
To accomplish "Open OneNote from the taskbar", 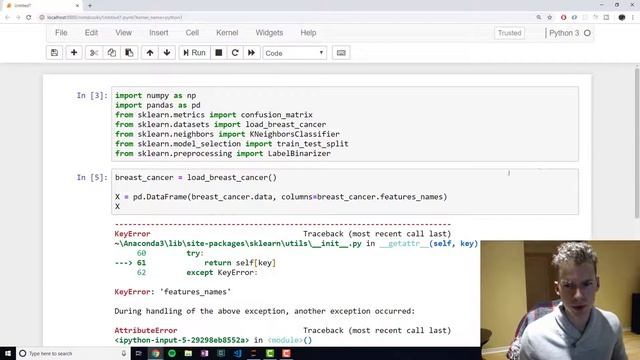I will tap(204, 353).
